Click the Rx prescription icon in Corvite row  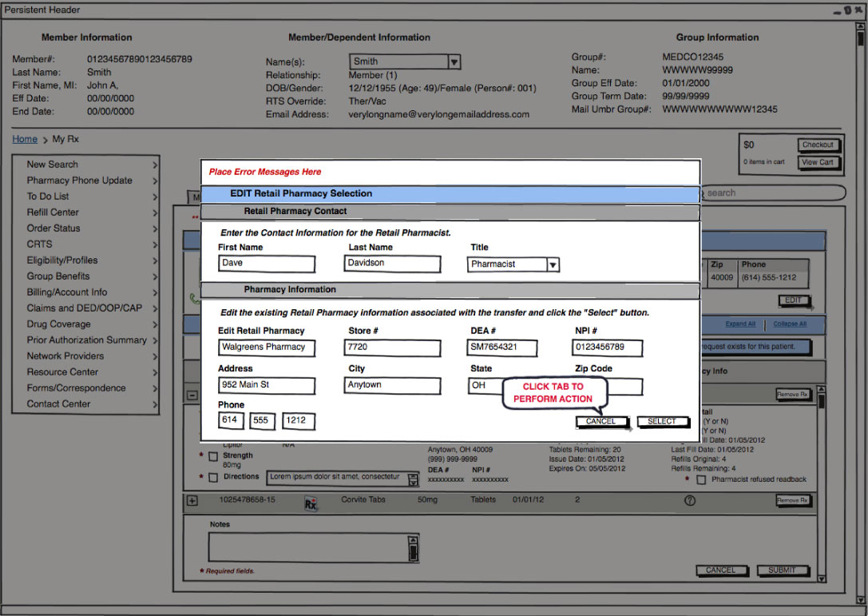[311, 503]
